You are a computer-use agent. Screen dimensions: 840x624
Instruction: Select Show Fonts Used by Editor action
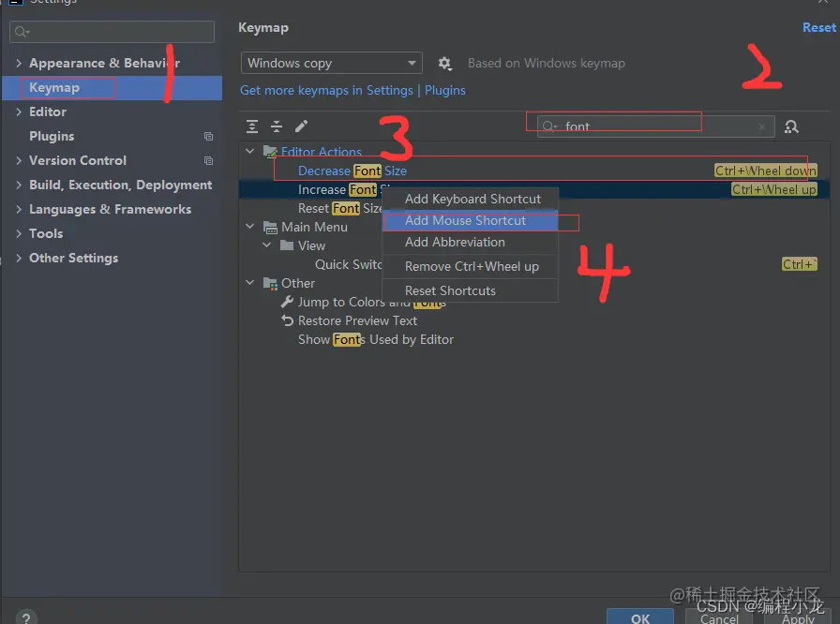coord(376,339)
